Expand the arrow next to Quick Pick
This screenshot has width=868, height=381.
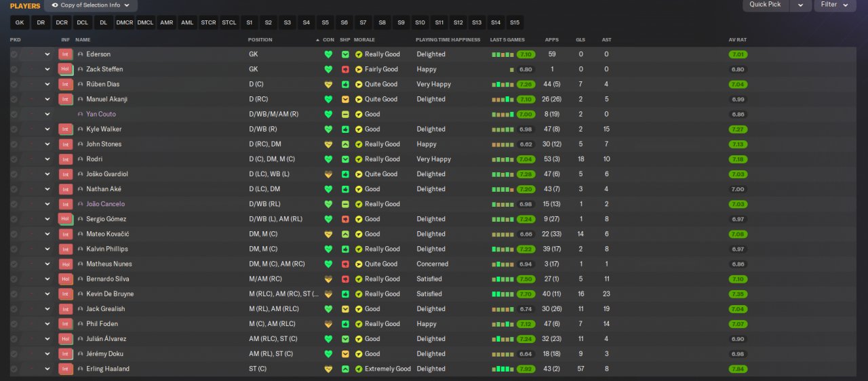point(801,5)
